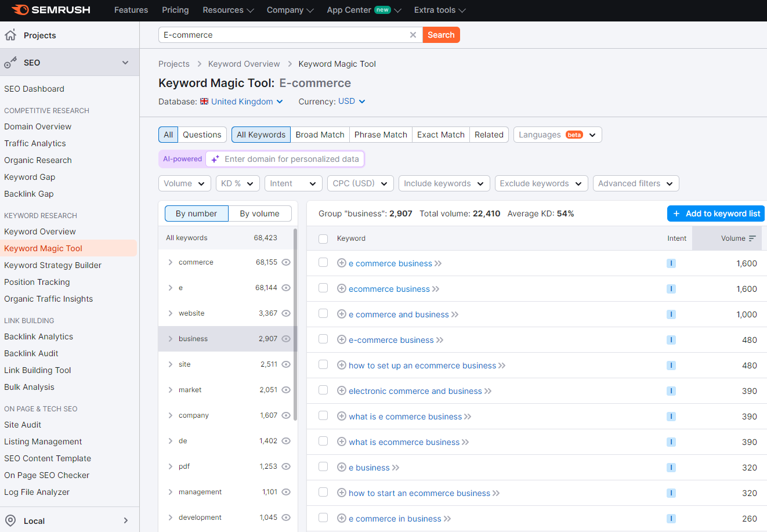Click plus icon beside 'electronic commerce and business'
The height and width of the screenshot is (532, 767).
click(x=342, y=391)
